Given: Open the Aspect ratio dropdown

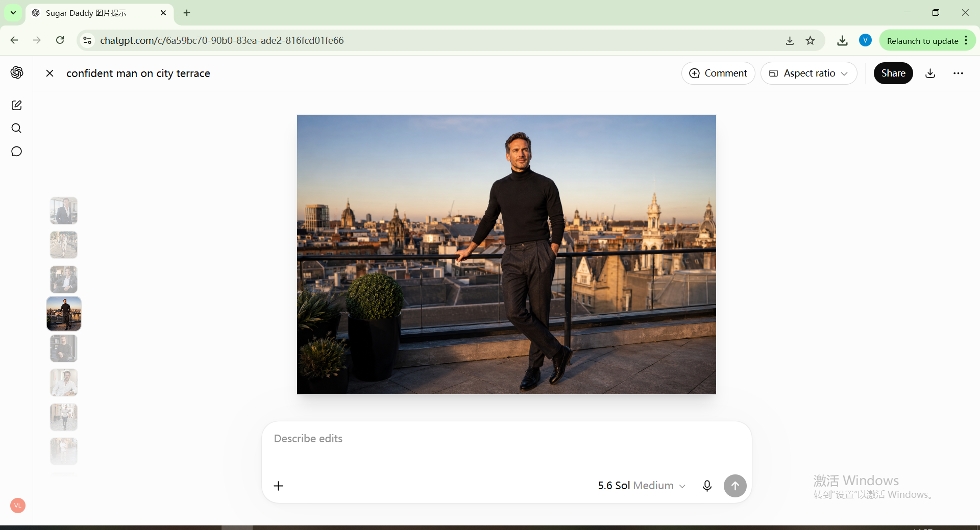Looking at the screenshot, I should click(808, 73).
